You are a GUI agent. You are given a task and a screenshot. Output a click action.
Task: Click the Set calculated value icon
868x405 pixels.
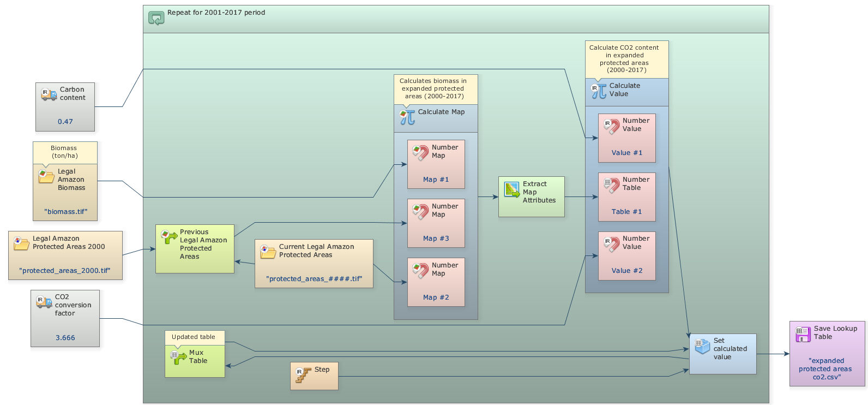702,346
